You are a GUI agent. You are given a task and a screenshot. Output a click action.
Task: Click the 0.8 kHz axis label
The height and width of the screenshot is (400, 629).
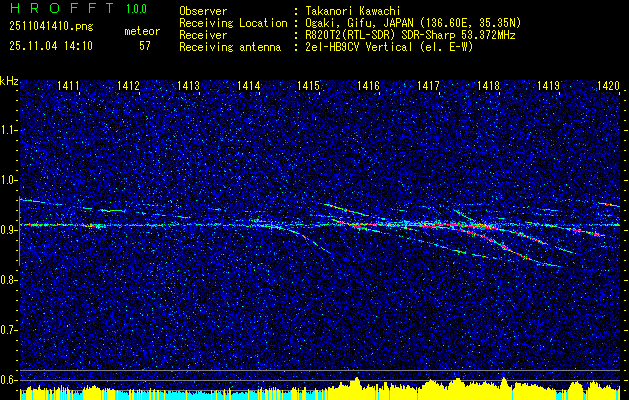point(8,280)
